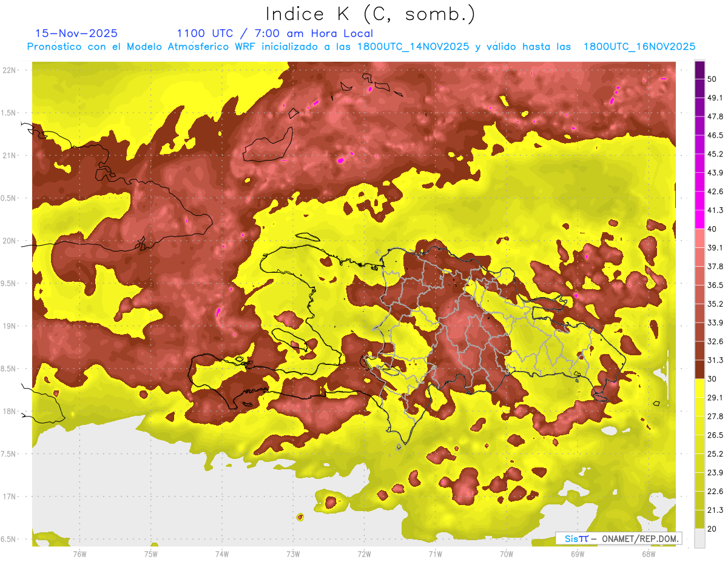
Task: Click the colorbar value "31.3"
Action: pyautogui.click(x=715, y=360)
